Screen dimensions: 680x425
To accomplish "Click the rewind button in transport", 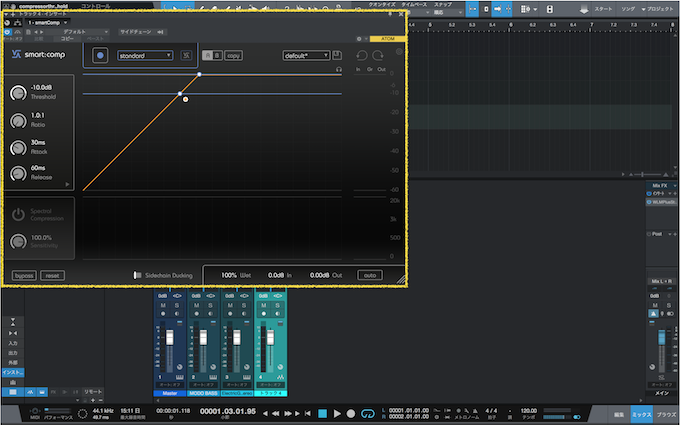I will coord(275,414).
